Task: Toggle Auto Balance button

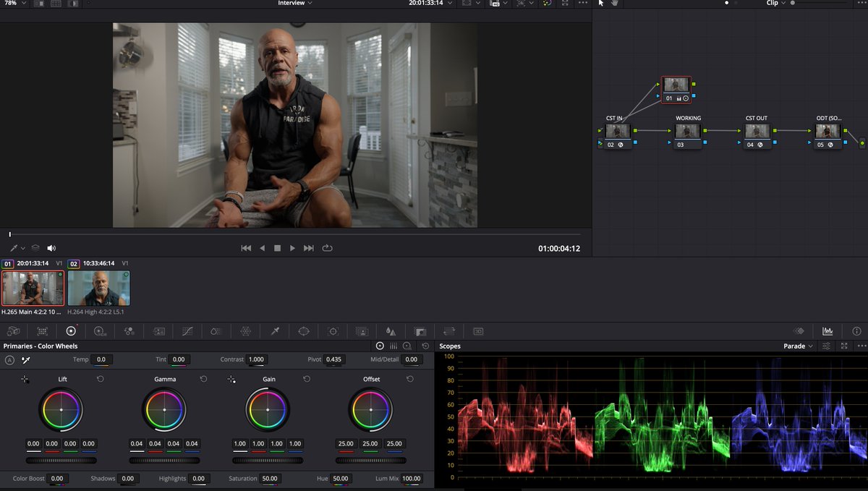Action: pyautogui.click(x=10, y=359)
